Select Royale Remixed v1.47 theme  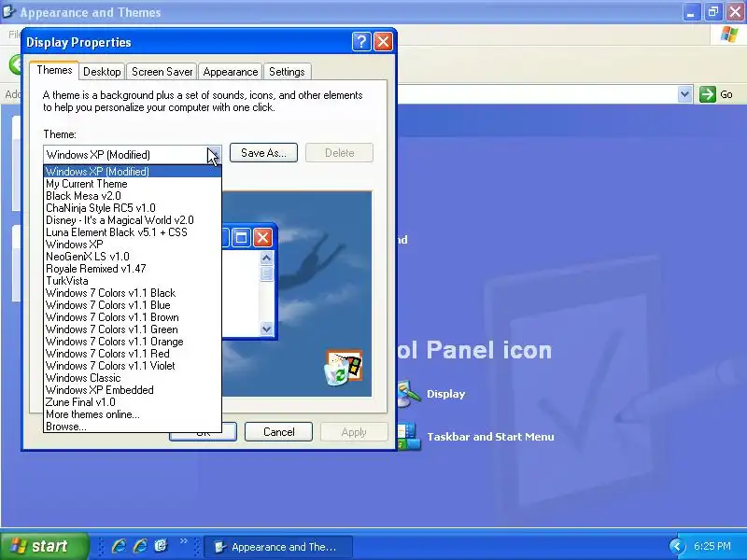[133, 269]
